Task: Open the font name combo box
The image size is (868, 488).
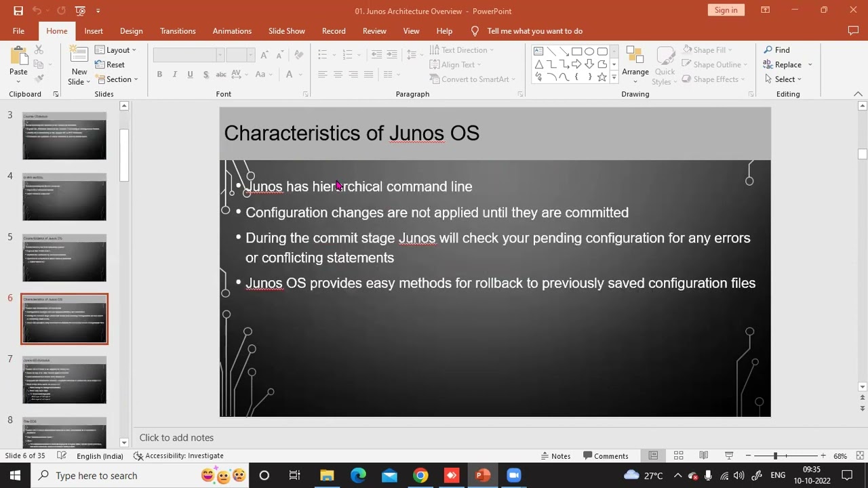Action: pos(189,55)
